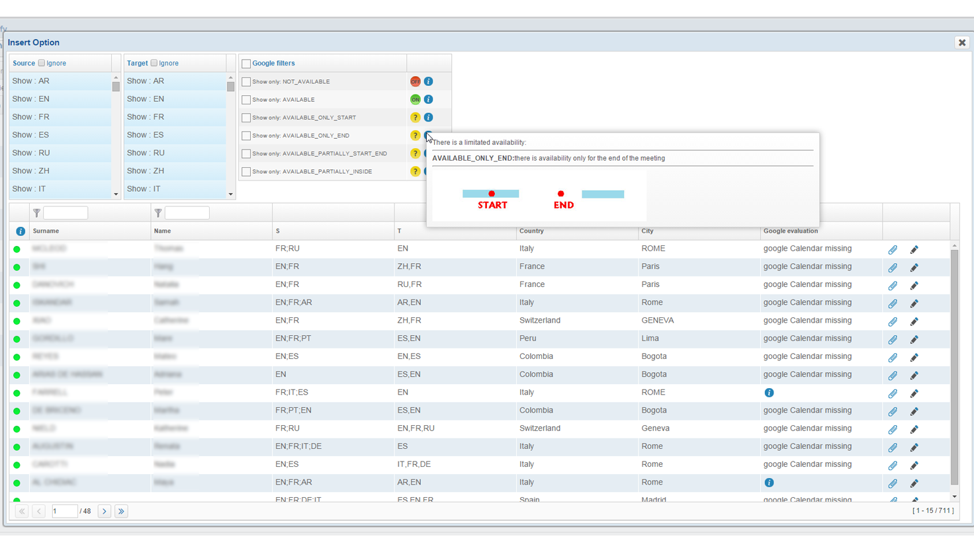Click the Name filter text box

[x=187, y=213]
